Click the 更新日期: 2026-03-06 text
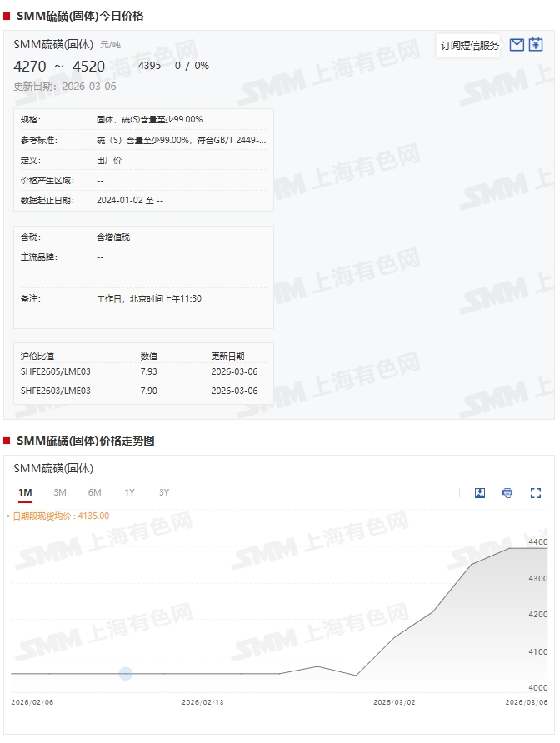The height and width of the screenshot is (743, 560). 65,87
